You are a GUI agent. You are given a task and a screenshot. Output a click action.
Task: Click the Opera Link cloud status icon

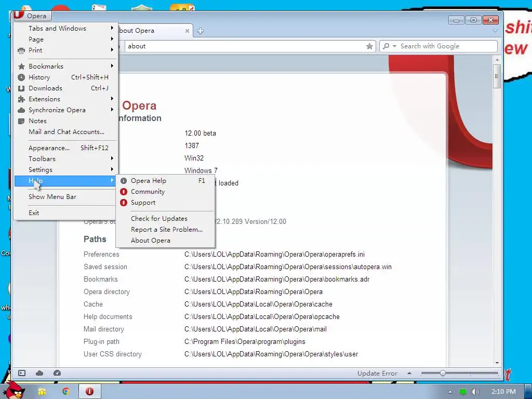coord(39,373)
